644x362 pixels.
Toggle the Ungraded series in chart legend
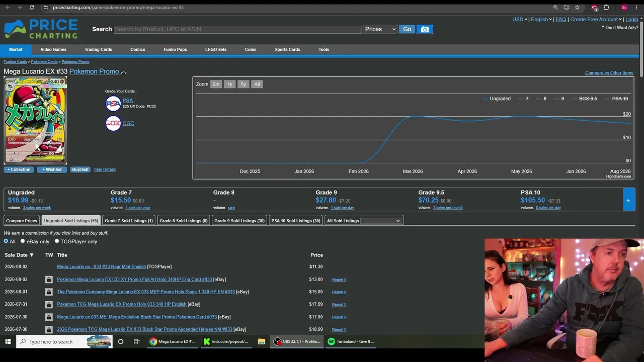[496, 99]
